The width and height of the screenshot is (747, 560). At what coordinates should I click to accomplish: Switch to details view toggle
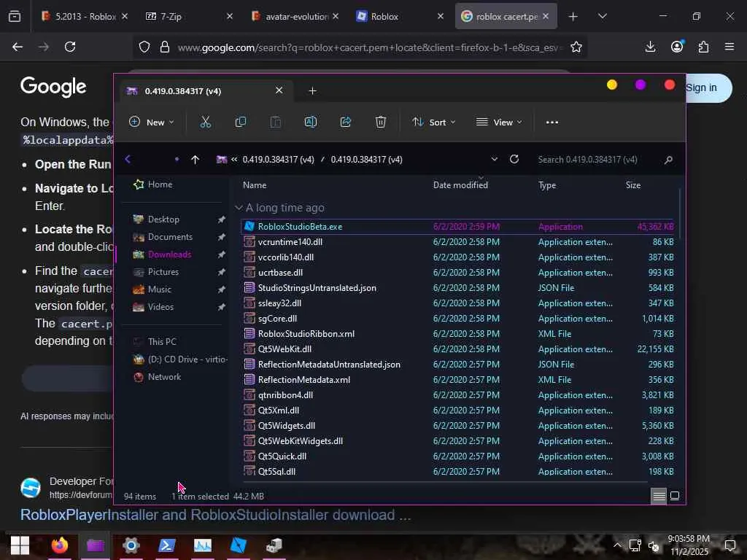(x=659, y=496)
